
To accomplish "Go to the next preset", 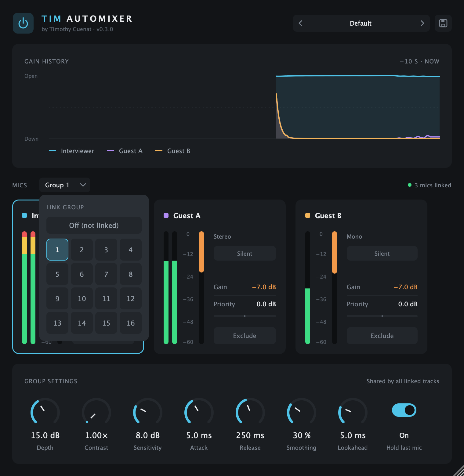I will click(x=422, y=23).
